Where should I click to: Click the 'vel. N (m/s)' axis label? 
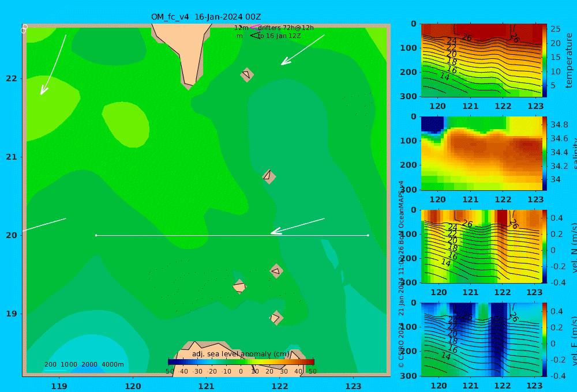pyautogui.click(x=574, y=247)
